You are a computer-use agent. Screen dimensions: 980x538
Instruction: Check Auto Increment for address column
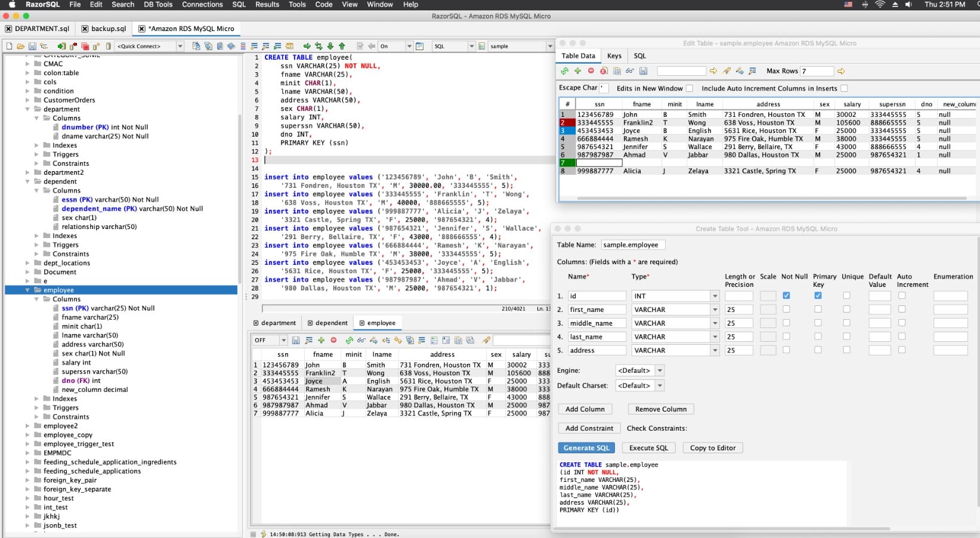click(x=902, y=350)
